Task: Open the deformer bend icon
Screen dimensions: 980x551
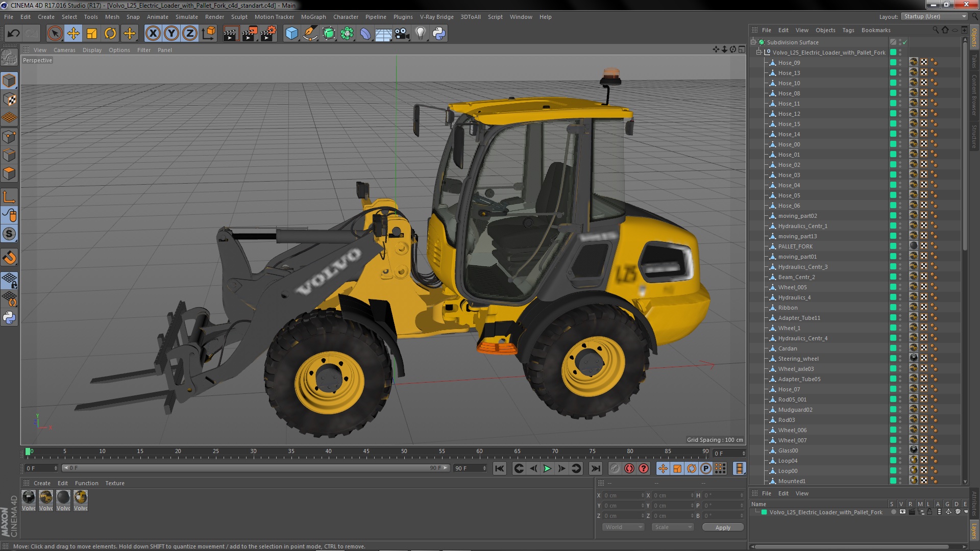Action: tap(365, 34)
